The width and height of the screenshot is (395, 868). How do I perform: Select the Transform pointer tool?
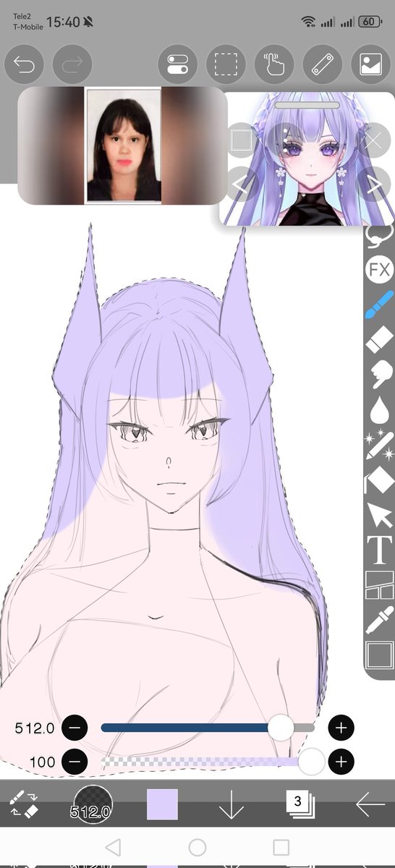pos(379,514)
